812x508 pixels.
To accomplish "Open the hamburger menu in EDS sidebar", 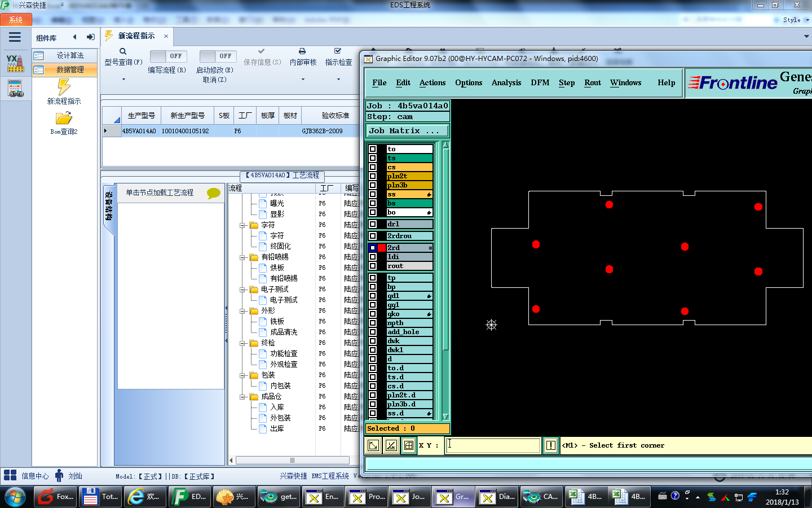I will (x=15, y=38).
